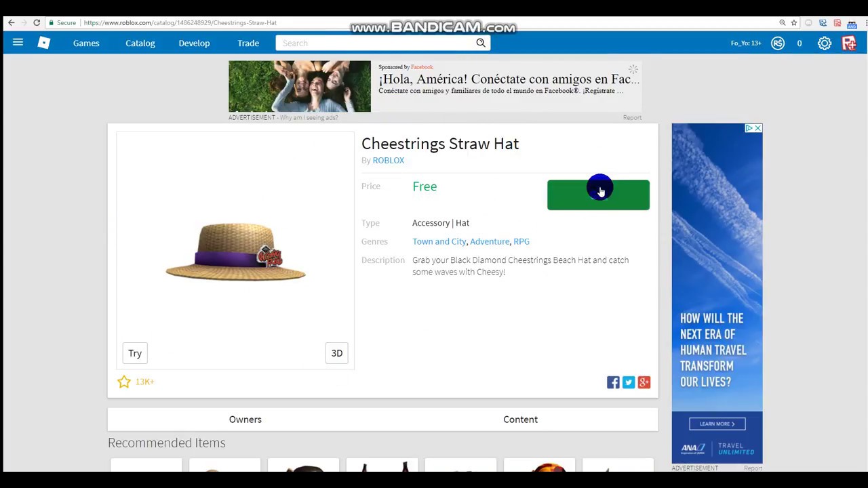Click the blue R extension icon
This screenshot has height=488, width=868.
[823, 22]
